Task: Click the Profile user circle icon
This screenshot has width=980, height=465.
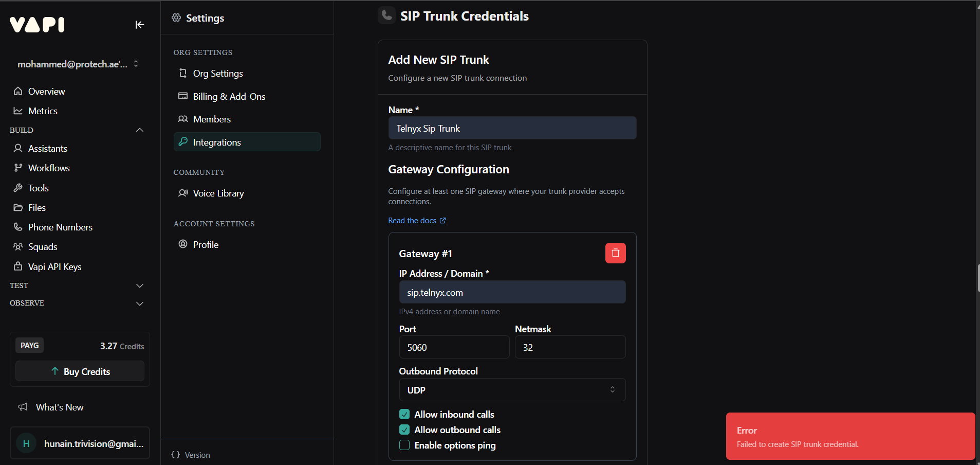Action: [182, 244]
